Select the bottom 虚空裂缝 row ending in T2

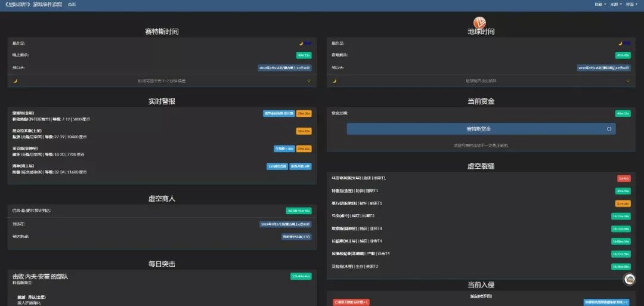[481, 267]
